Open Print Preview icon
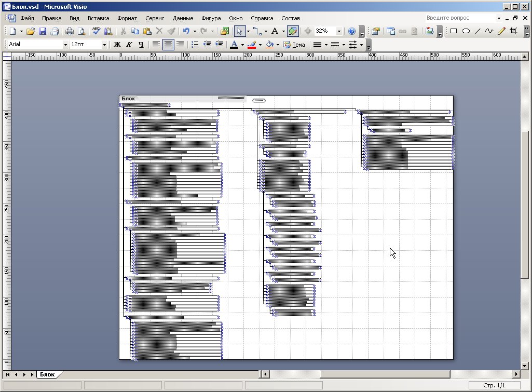The width and height of the screenshot is (532, 392). (x=81, y=31)
